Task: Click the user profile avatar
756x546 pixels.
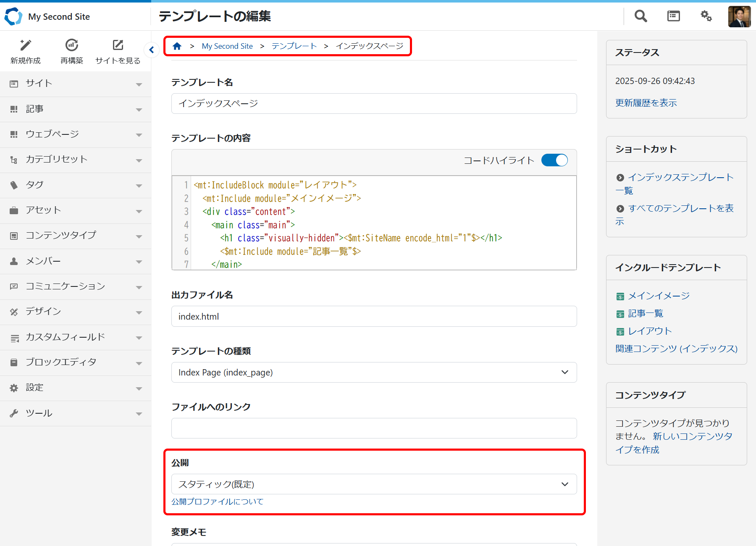Action: (x=739, y=17)
